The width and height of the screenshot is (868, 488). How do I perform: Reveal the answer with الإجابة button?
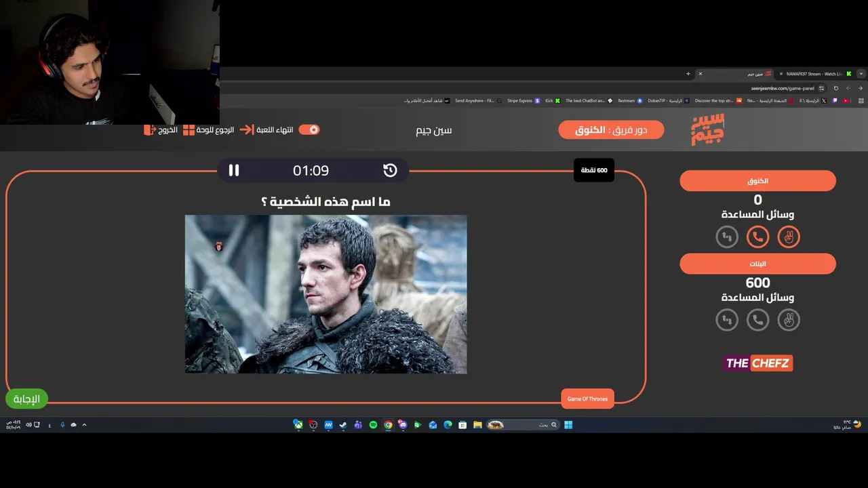[x=26, y=399]
